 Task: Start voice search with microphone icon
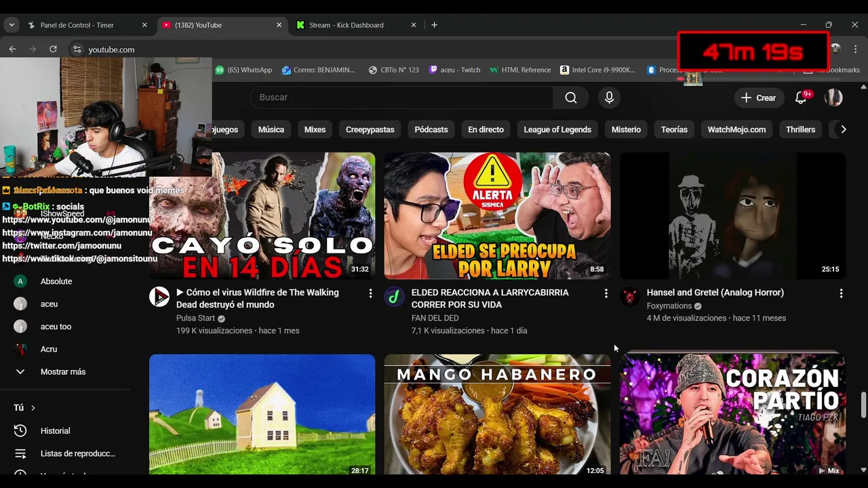pos(609,98)
